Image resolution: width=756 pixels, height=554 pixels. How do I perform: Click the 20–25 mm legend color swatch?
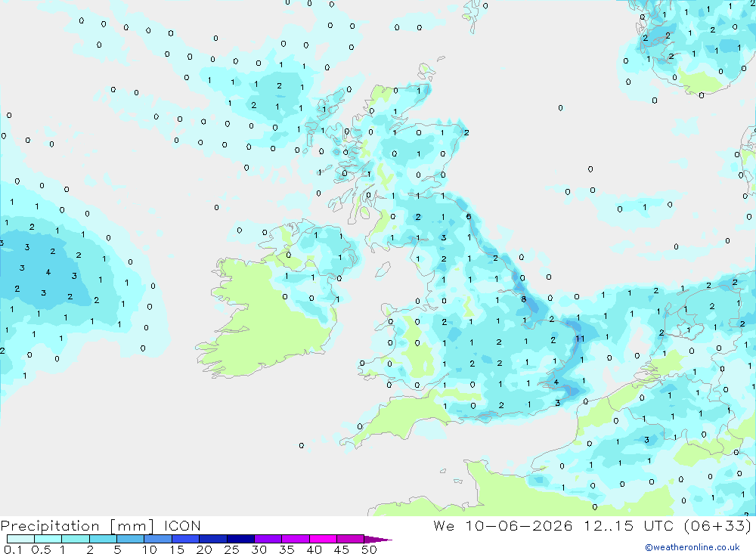[x=213, y=539]
